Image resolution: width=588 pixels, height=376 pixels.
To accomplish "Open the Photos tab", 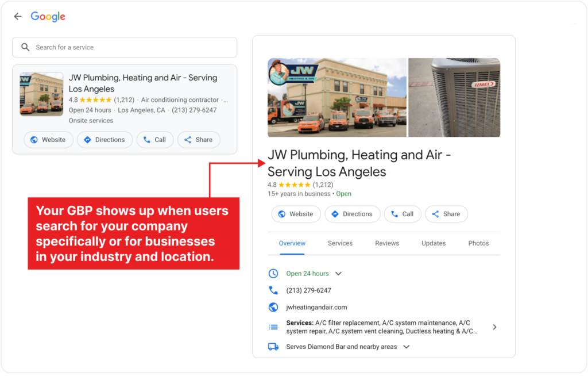I will coord(478,243).
